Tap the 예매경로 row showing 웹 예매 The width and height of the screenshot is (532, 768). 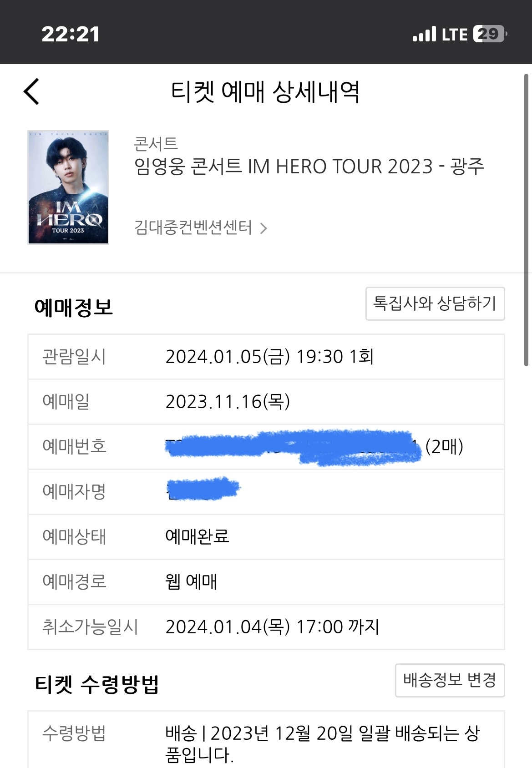pyautogui.click(x=266, y=582)
